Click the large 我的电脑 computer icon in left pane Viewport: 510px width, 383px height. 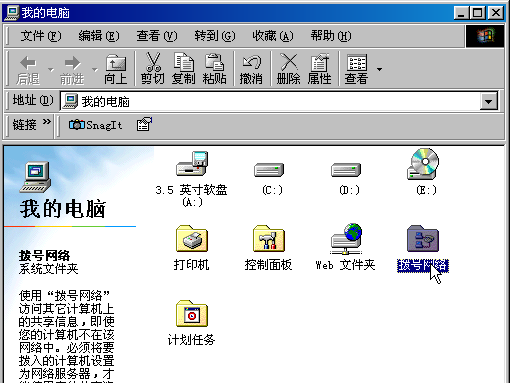[x=35, y=177]
